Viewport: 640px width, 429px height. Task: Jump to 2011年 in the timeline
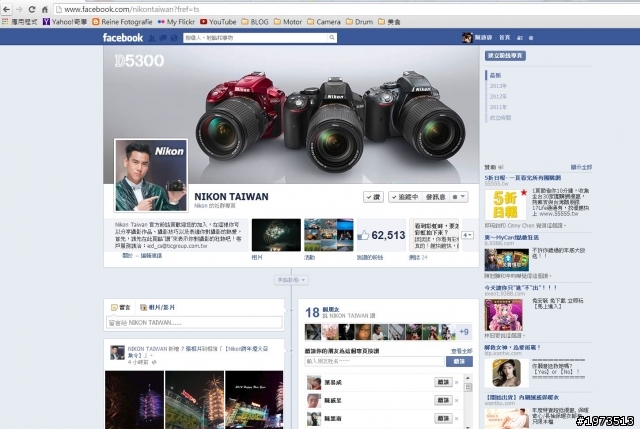coord(498,107)
